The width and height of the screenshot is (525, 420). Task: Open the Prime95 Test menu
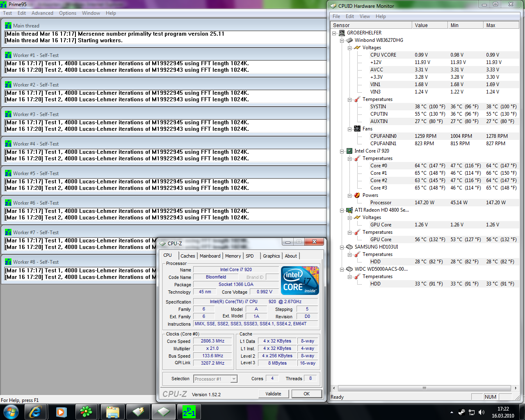click(7, 13)
